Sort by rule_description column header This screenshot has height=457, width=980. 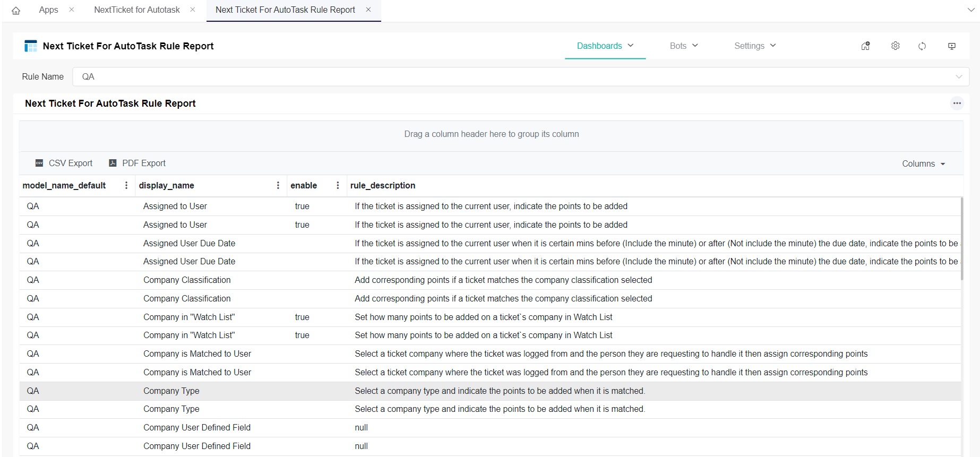(383, 185)
